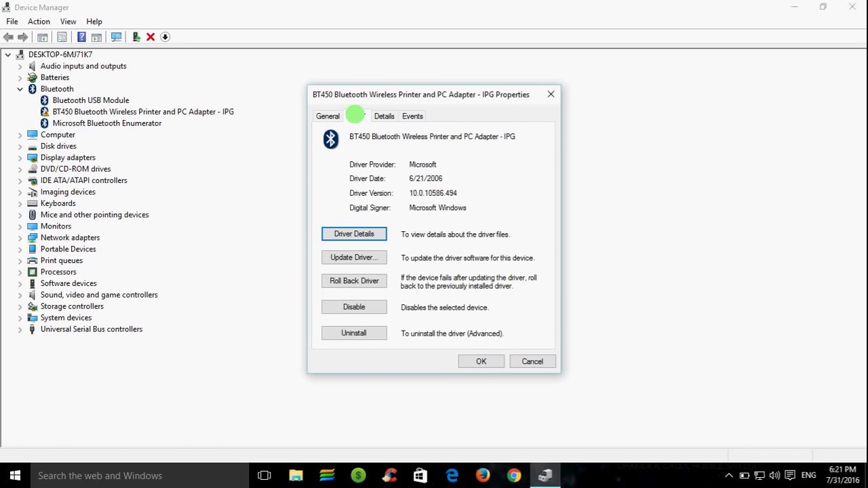Image resolution: width=868 pixels, height=488 pixels.
Task: Select the Storage controllers category
Action: [72, 306]
